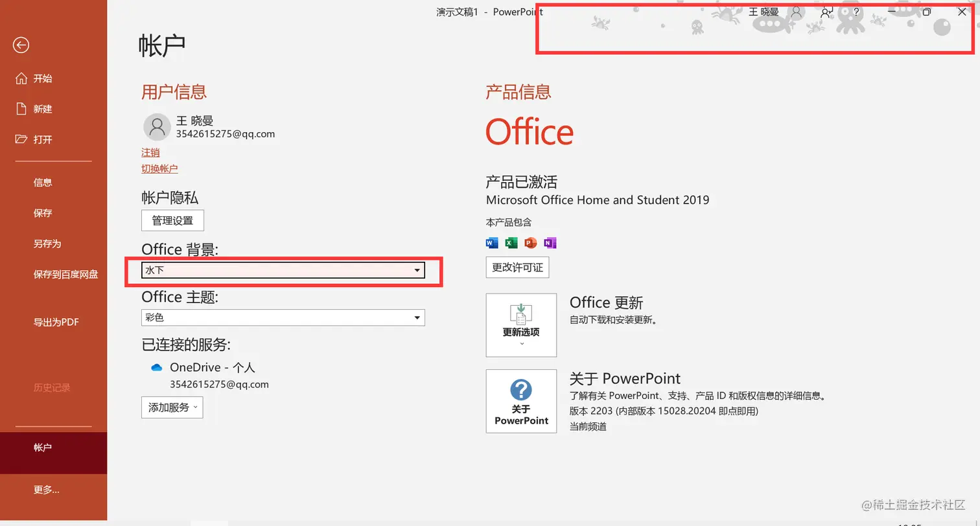Go back using the backstage return arrow

[21, 45]
